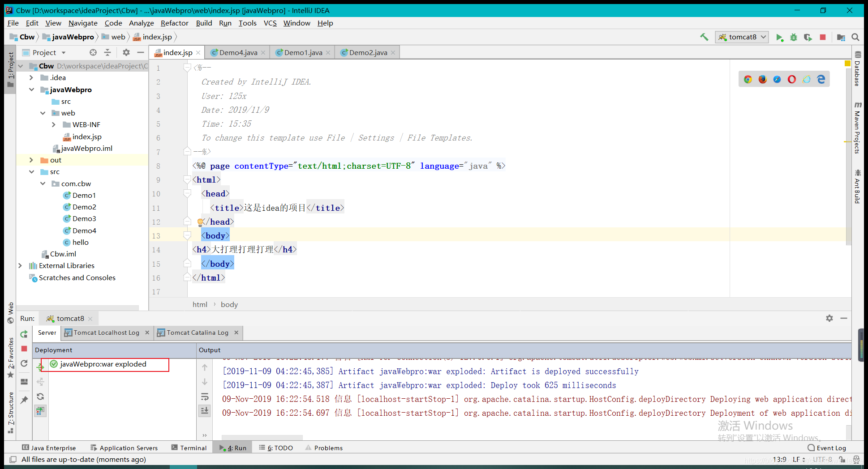Collapse the web folder
Image resolution: width=868 pixels, height=469 pixels.
pyautogui.click(x=43, y=113)
